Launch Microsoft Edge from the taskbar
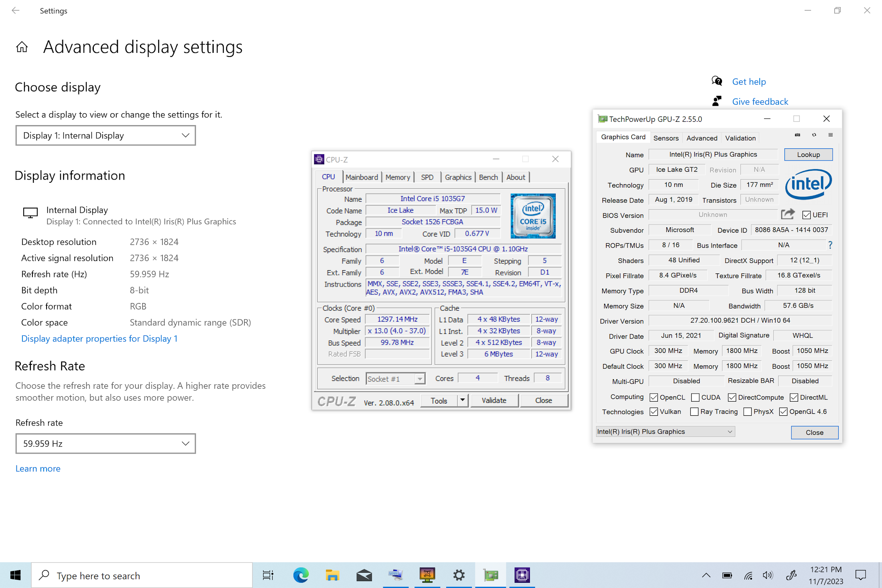Screen dimensions: 882x588 (301, 575)
